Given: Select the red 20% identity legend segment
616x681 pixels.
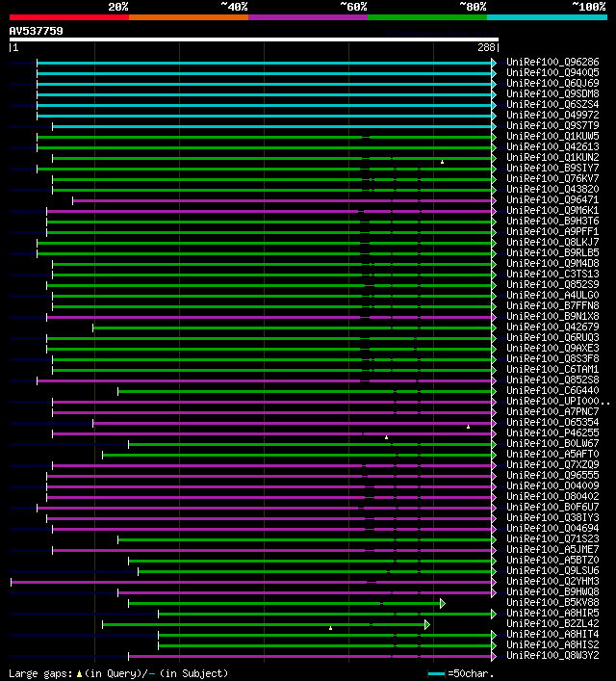Looking at the screenshot, I should point(69,17).
